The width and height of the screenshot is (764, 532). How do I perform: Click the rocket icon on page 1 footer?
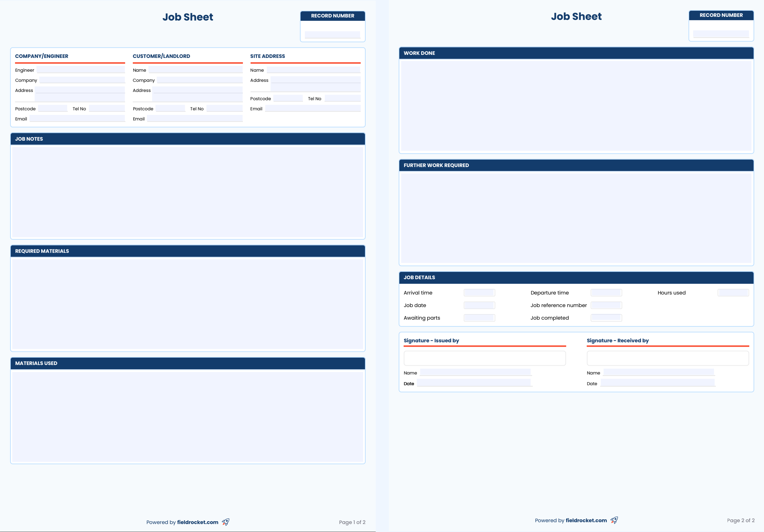(226, 522)
